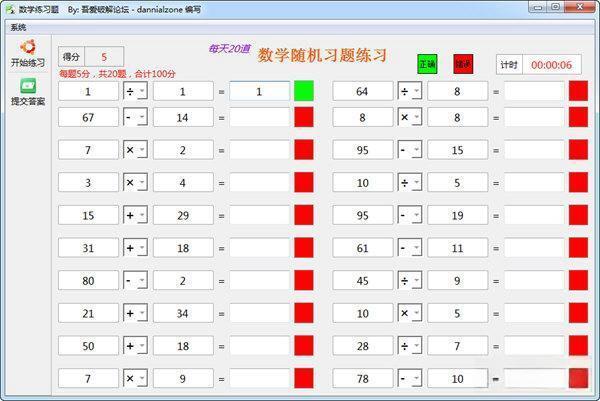600x401 pixels.
Task: Click the operand field showing 78
Action: click(363, 378)
